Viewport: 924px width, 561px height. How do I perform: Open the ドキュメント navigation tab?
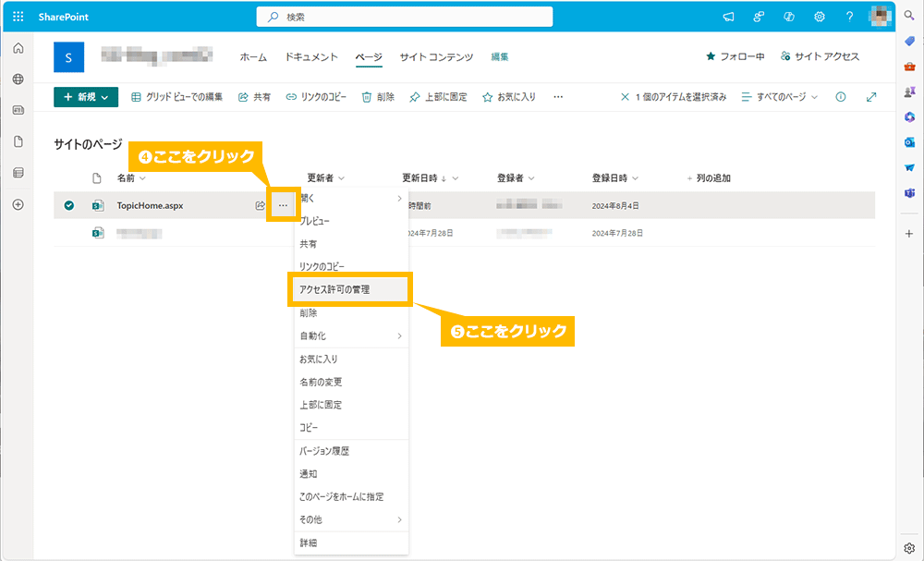click(311, 56)
